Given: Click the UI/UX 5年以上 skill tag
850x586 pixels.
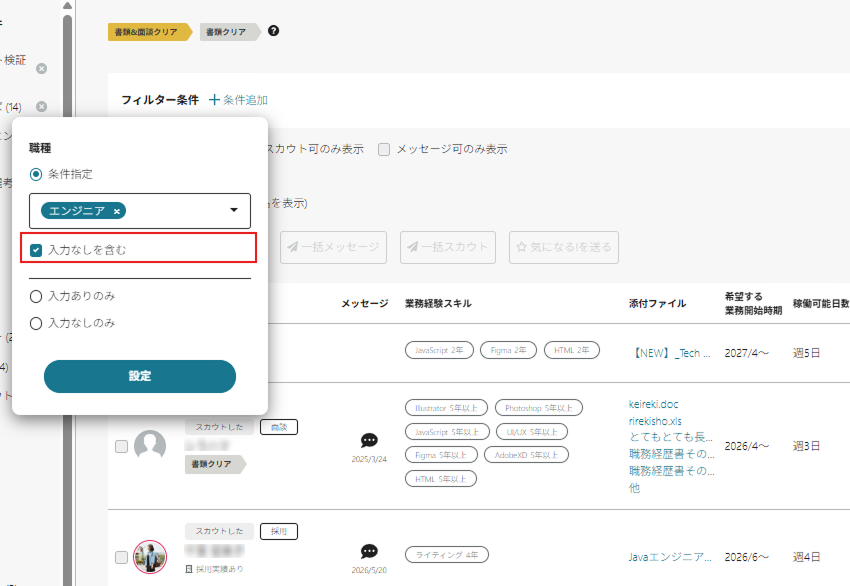Looking at the screenshot, I should pos(532,432).
